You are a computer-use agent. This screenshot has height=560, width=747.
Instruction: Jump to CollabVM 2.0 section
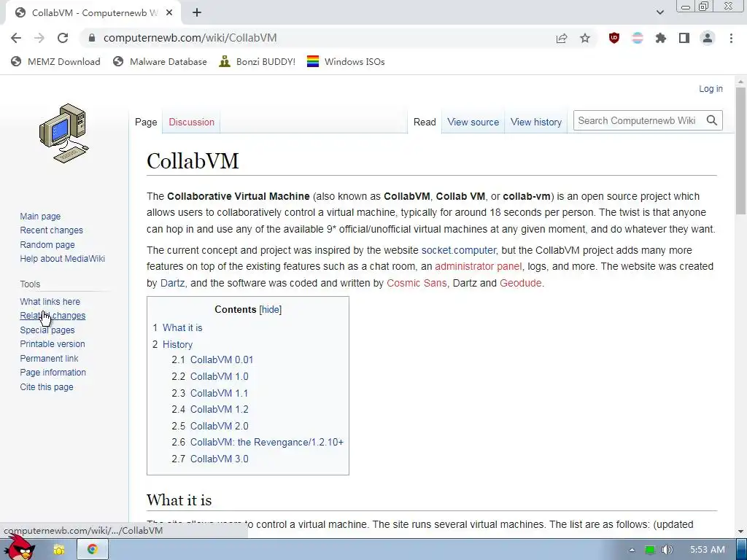(219, 426)
